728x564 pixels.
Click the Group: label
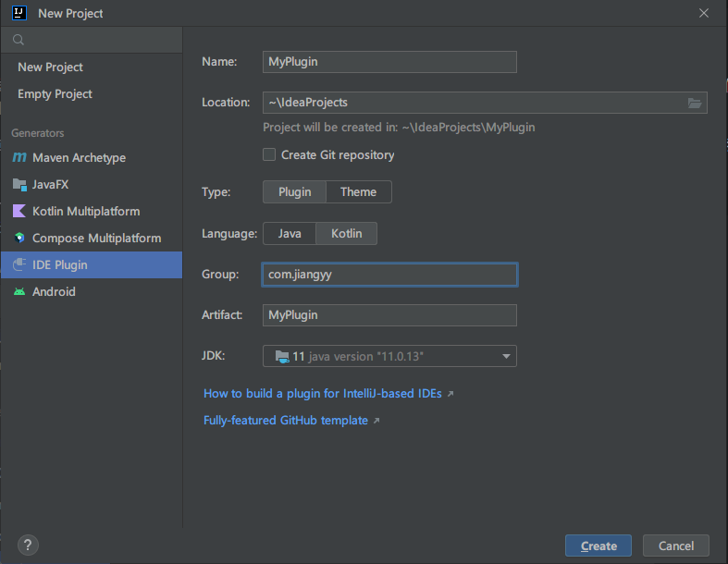[x=220, y=275]
